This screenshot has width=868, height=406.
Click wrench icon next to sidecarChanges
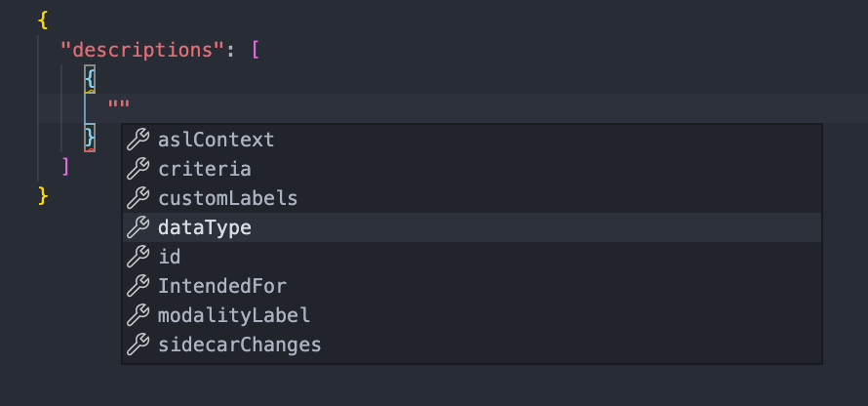pyautogui.click(x=138, y=345)
